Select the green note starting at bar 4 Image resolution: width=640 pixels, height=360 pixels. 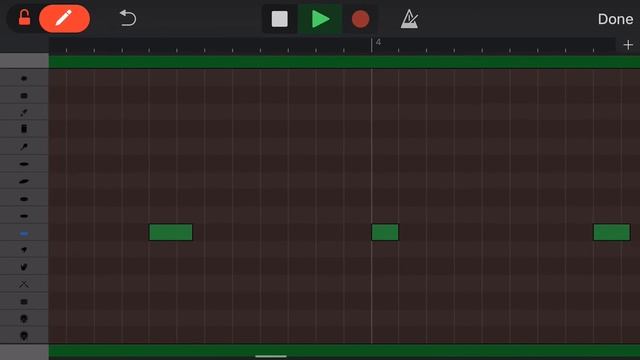click(x=385, y=232)
